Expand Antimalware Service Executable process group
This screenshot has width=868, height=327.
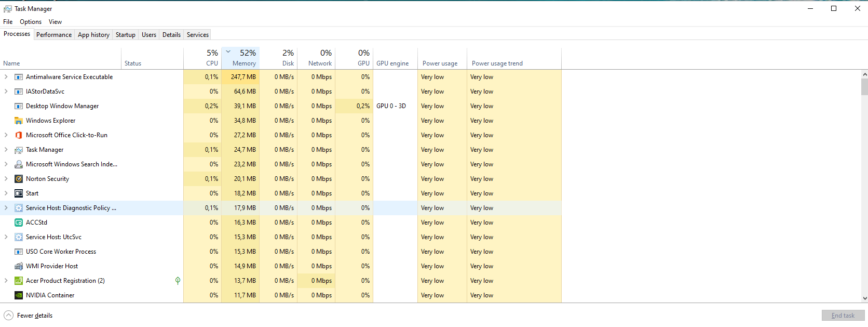6,77
